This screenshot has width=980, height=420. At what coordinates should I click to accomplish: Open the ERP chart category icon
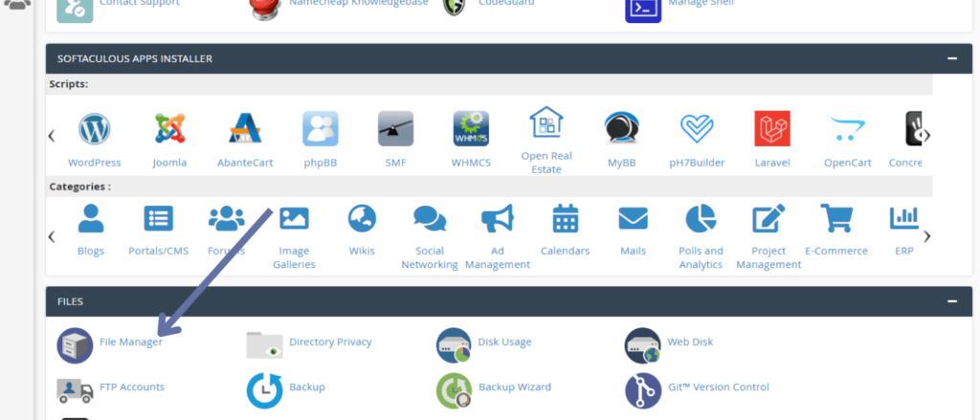pyautogui.click(x=904, y=217)
